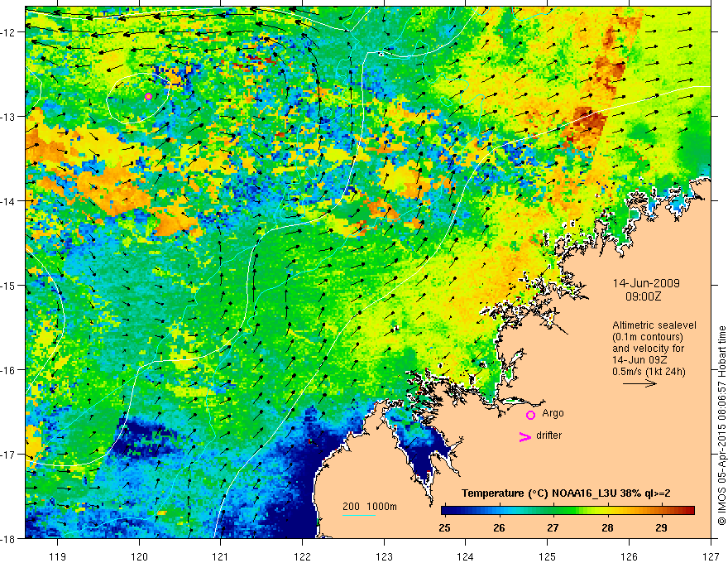Click longitude axis label 122

(302, 556)
